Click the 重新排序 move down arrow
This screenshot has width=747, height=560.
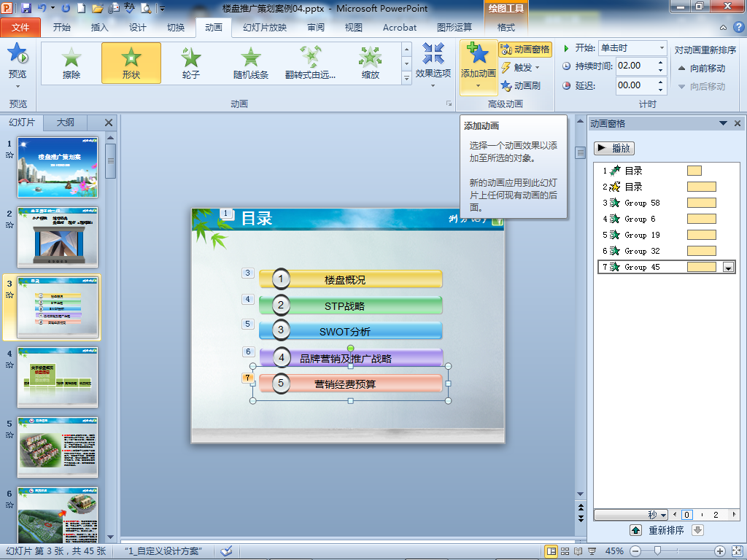tap(697, 530)
